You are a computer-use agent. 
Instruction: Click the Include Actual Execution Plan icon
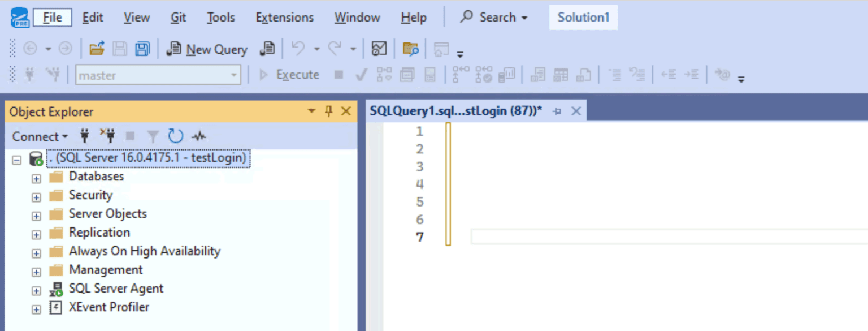(x=461, y=74)
